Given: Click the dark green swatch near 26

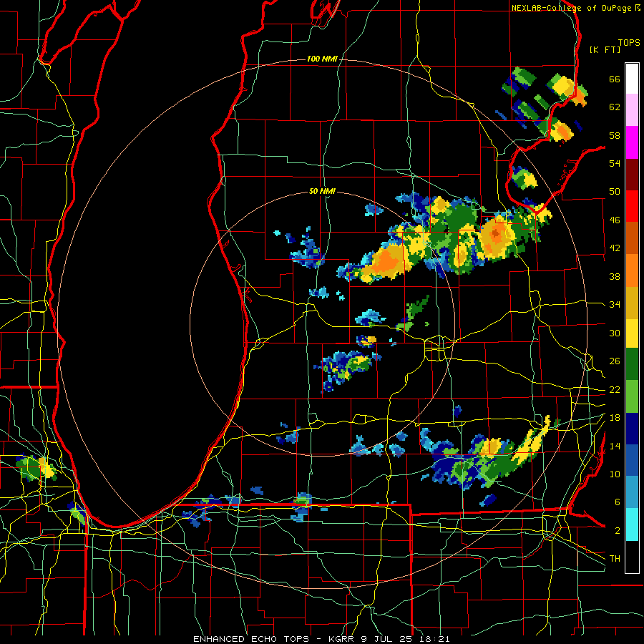Looking at the screenshot, I should click(632, 364).
